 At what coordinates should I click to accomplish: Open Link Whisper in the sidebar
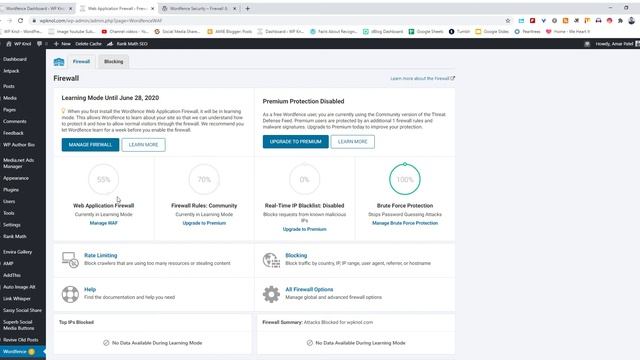[x=17, y=299]
